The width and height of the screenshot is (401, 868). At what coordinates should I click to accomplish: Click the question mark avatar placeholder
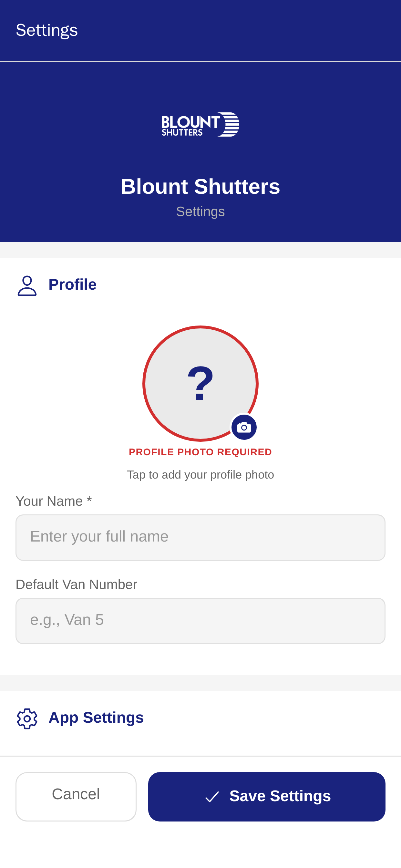pos(200,383)
